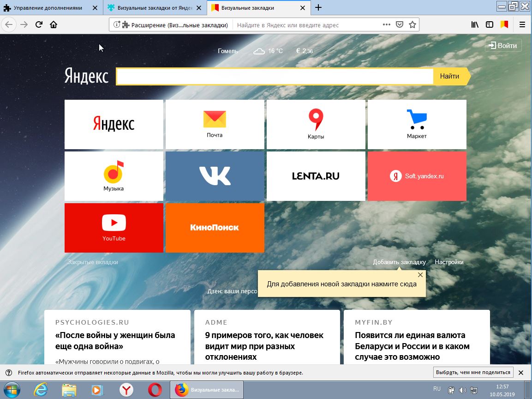
Task: Click the notification bar question mark icon
Action: pyautogui.click(x=9, y=373)
